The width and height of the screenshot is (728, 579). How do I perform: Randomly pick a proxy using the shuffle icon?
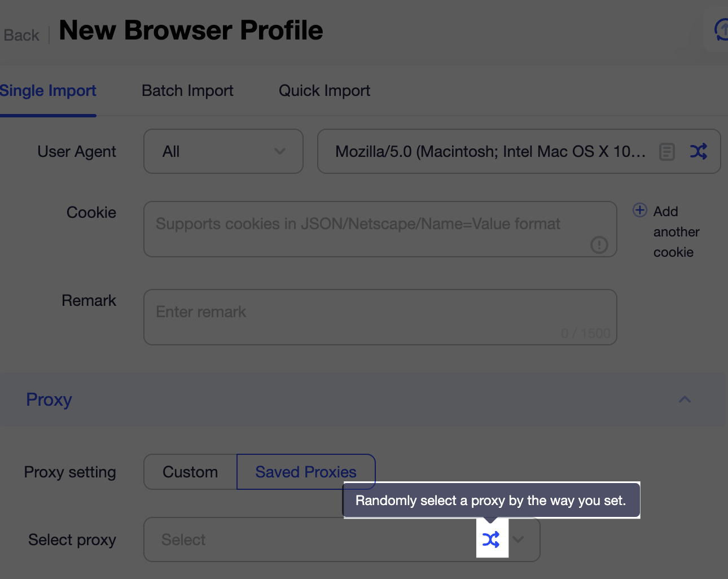(x=492, y=539)
